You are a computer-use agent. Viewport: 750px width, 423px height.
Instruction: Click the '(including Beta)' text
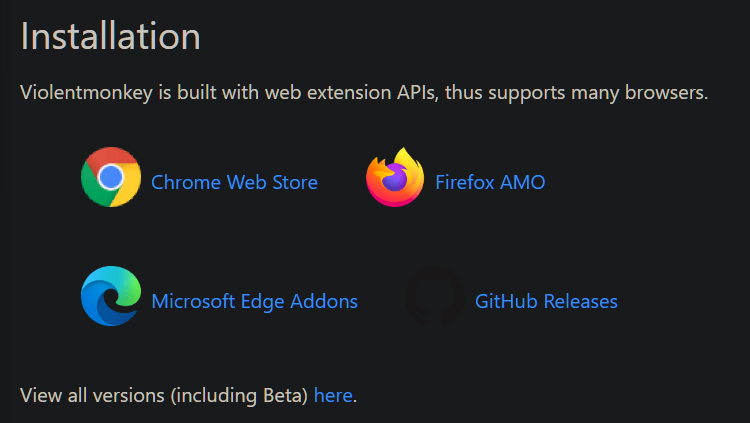click(x=239, y=396)
